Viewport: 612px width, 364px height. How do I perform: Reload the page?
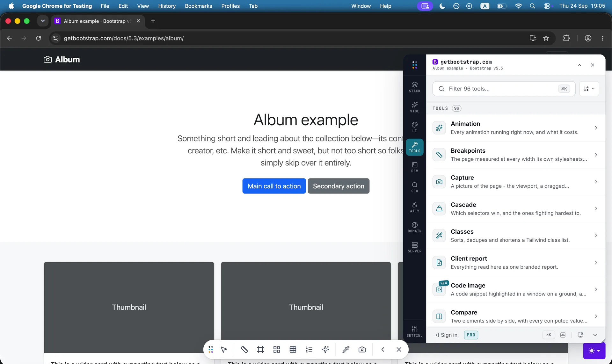click(39, 38)
